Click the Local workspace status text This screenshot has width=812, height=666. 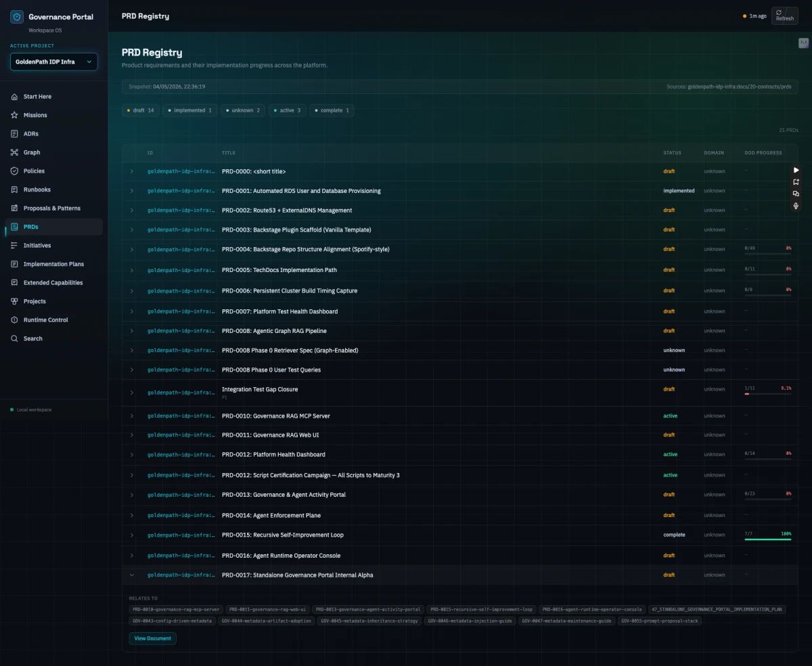(34, 410)
